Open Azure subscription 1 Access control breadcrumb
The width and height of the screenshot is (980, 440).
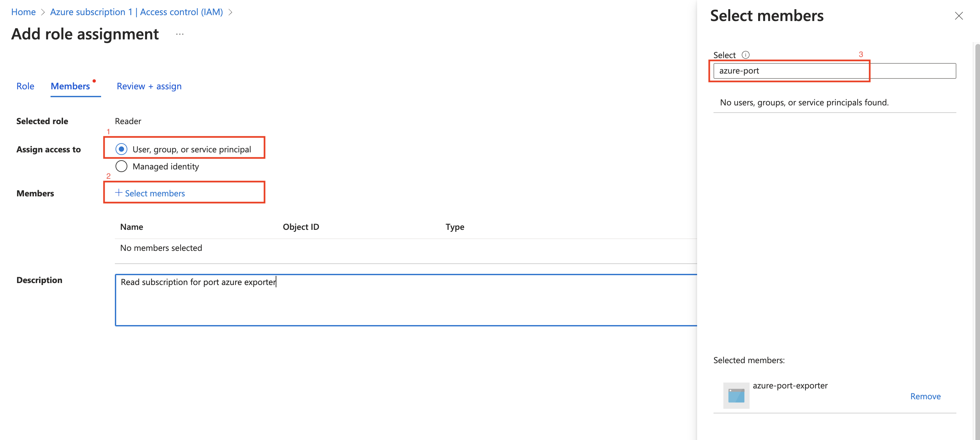tap(136, 12)
